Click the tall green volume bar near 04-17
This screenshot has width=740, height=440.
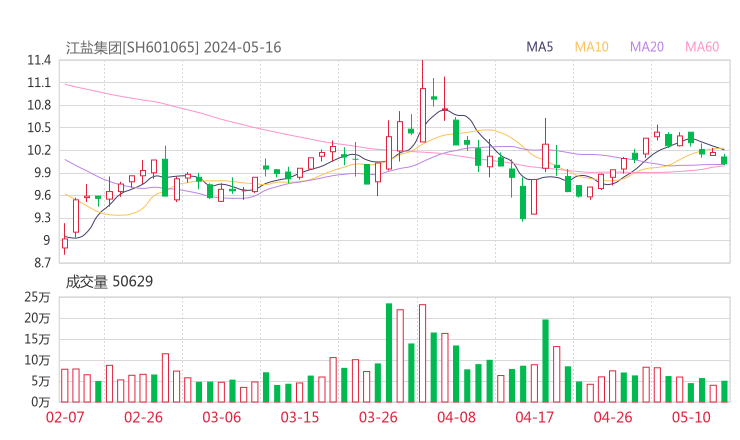546,361
